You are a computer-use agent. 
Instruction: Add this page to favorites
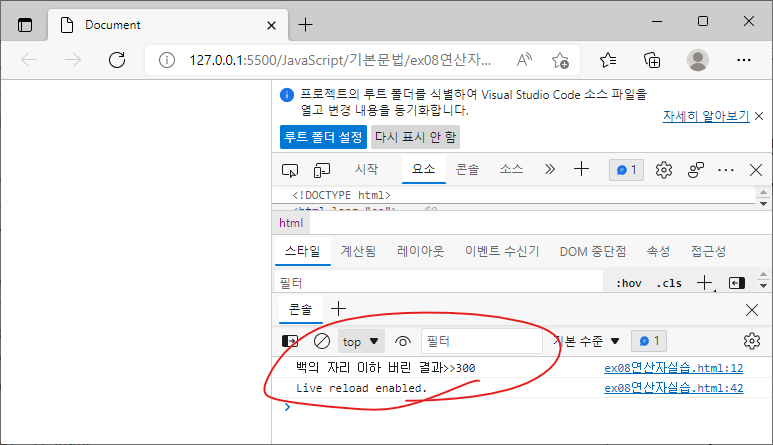pos(560,60)
